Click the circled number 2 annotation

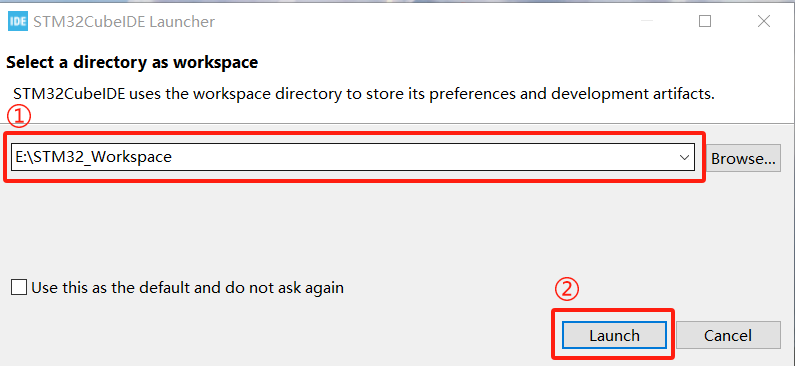click(566, 290)
